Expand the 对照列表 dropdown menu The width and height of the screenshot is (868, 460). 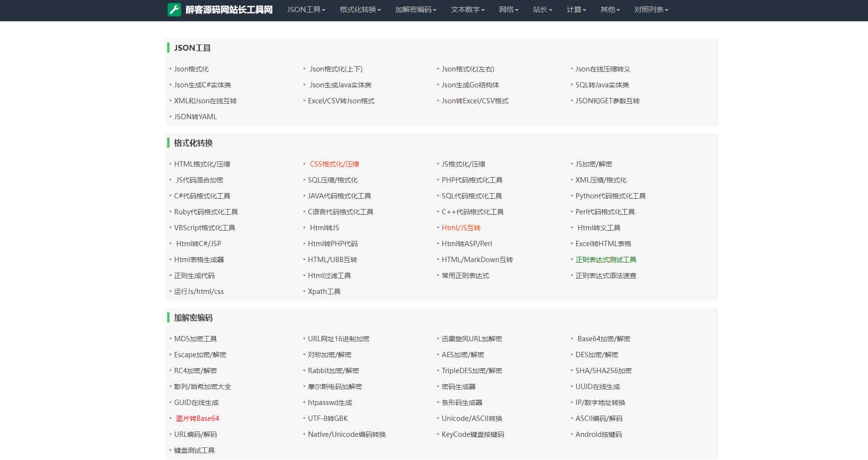651,10
